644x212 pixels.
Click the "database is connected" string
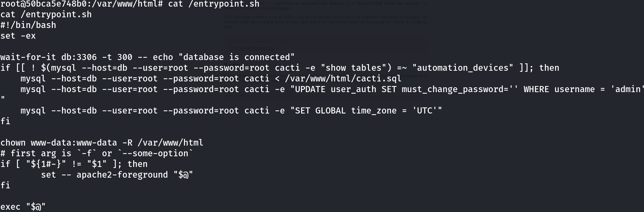click(x=237, y=57)
